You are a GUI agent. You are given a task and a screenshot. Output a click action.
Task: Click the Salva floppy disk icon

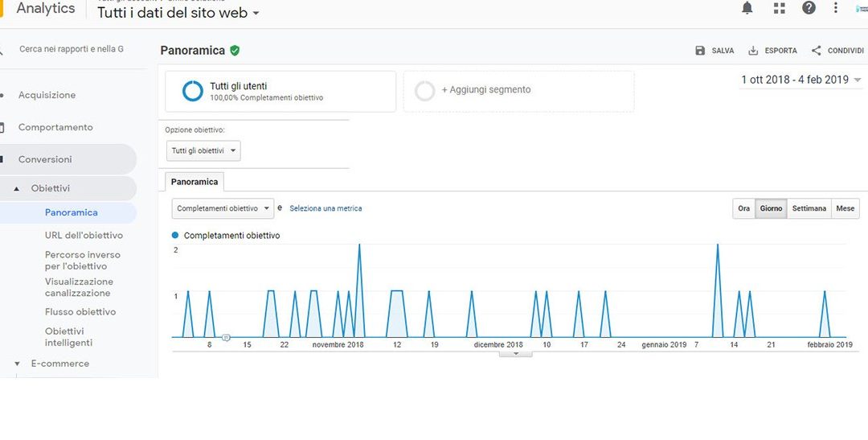pos(700,51)
